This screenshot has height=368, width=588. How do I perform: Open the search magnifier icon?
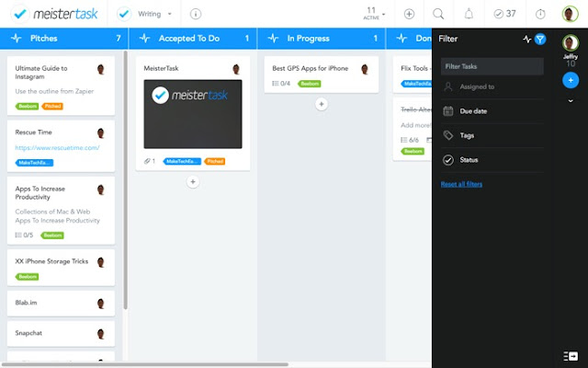click(438, 14)
